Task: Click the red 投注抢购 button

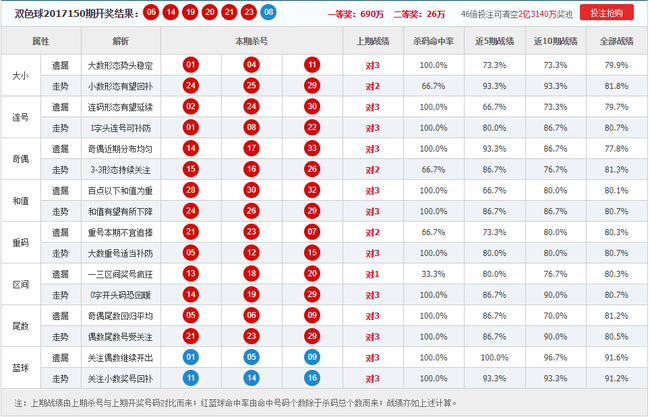Action: 606,12
